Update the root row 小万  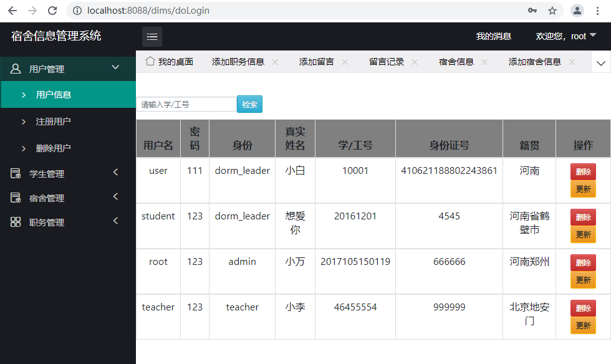[x=583, y=280]
